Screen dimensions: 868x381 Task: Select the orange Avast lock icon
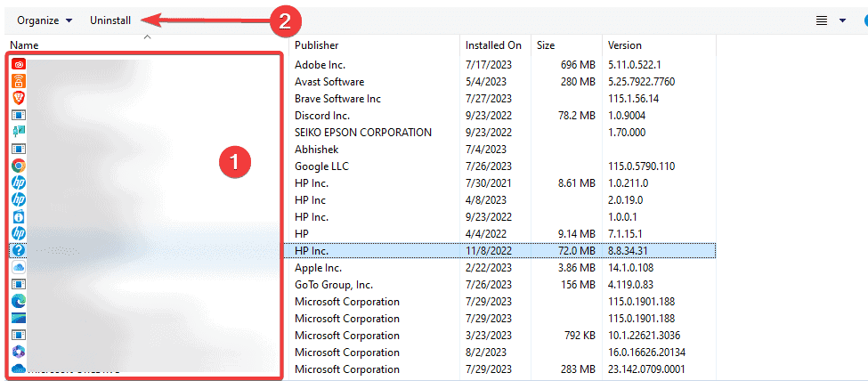coord(19,81)
